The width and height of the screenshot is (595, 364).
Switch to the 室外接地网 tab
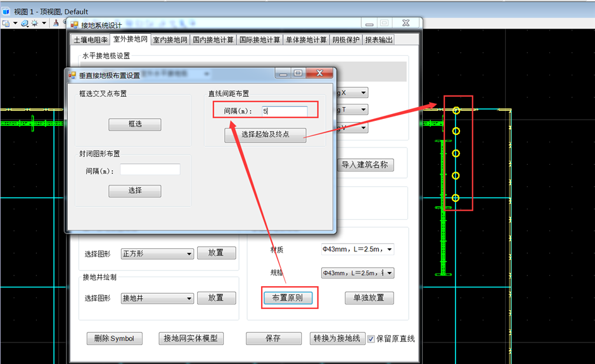[x=130, y=39]
